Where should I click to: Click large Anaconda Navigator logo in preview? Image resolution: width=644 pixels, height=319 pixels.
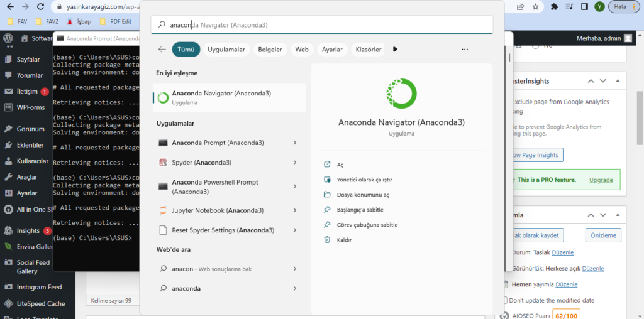[x=401, y=94]
